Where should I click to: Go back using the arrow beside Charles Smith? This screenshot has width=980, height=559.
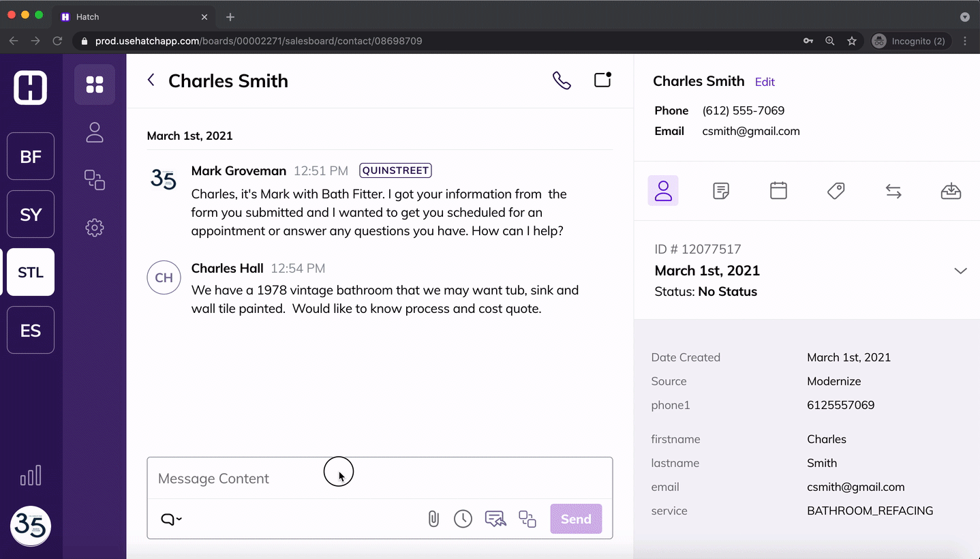coord(151,80)
